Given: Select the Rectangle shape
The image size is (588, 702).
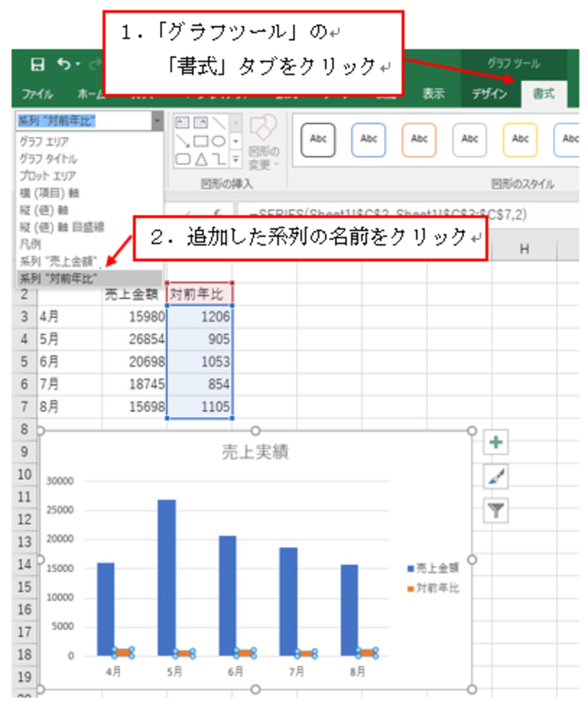Looking at the screenshot, I should click(200, 141).
